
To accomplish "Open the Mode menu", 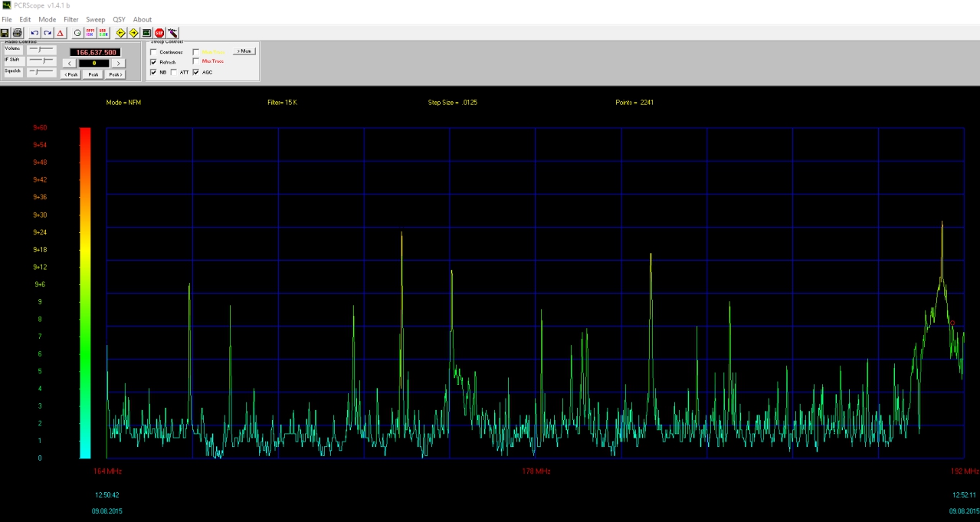I will coord(48,19).
